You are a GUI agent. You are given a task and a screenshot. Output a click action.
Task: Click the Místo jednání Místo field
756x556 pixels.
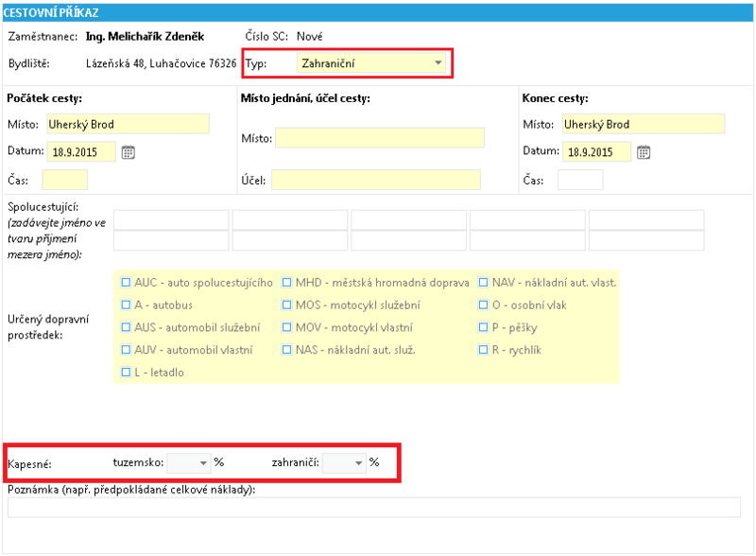click(x=380, y=138)
